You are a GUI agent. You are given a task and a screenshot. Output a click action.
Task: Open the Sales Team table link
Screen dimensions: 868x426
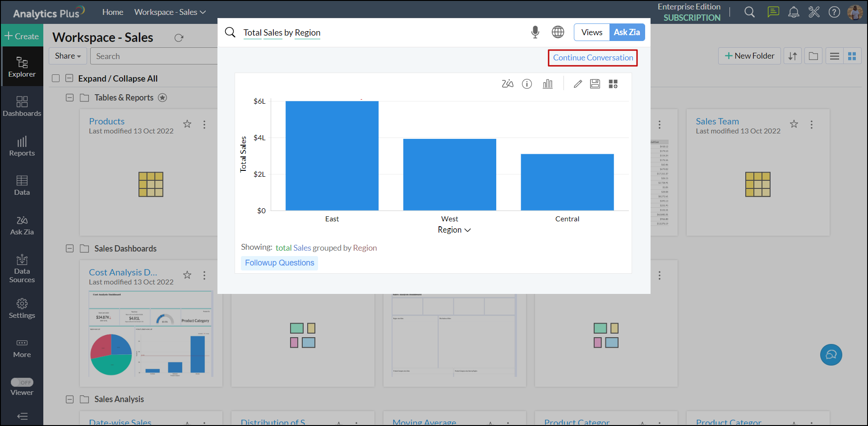tap(717, 121)
